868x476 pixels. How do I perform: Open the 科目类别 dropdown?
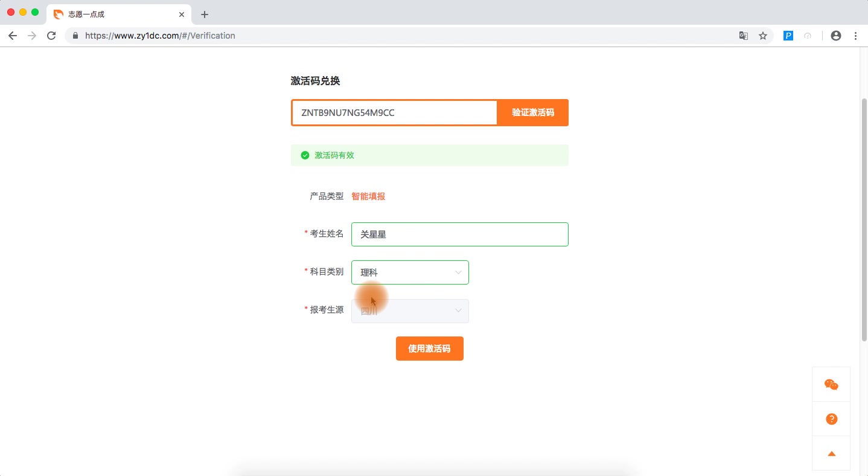[x=410, y=272]
